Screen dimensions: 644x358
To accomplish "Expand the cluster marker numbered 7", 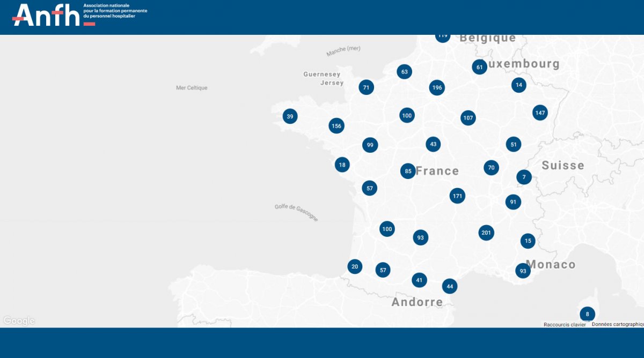I will 524,177.
